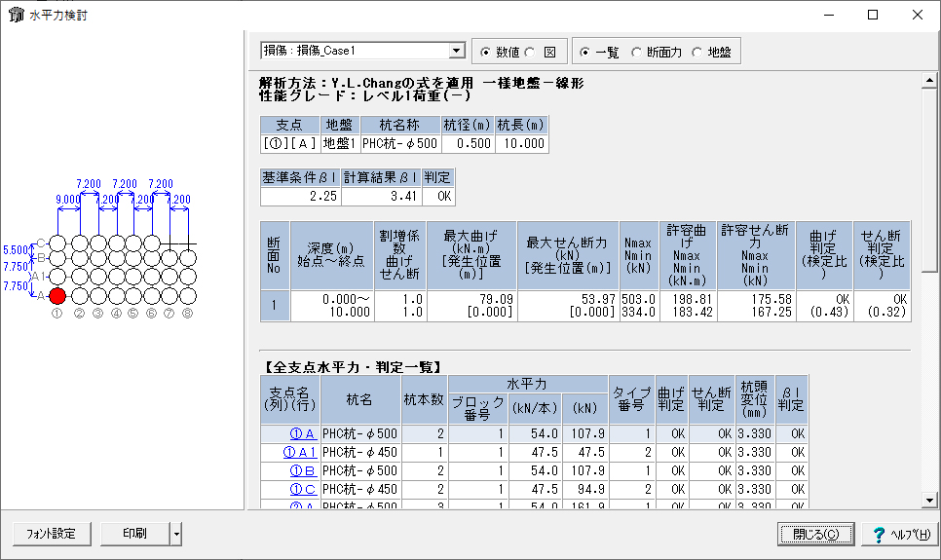Screen dimensions: 941x560
Task: Click the 印刷 button
Action: click(x=135, y=534)
